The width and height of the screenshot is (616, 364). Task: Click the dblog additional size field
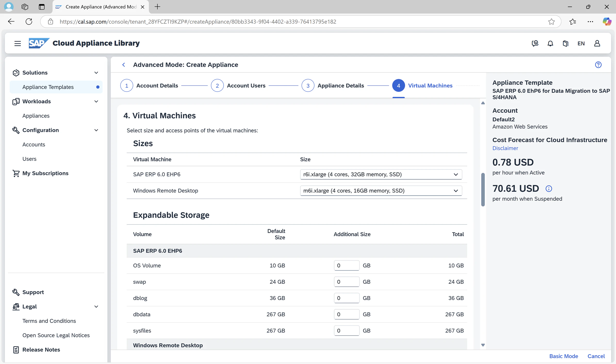pos(347,298)
